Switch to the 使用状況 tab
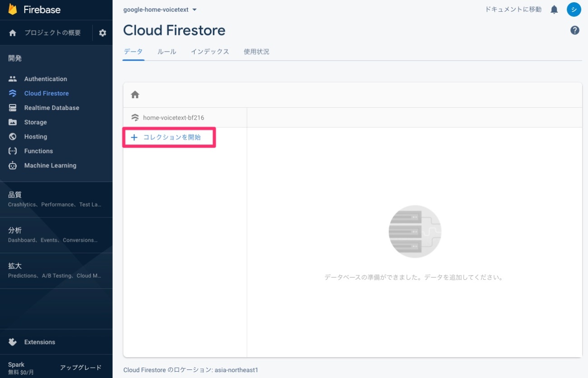 [x=256, y=52]
